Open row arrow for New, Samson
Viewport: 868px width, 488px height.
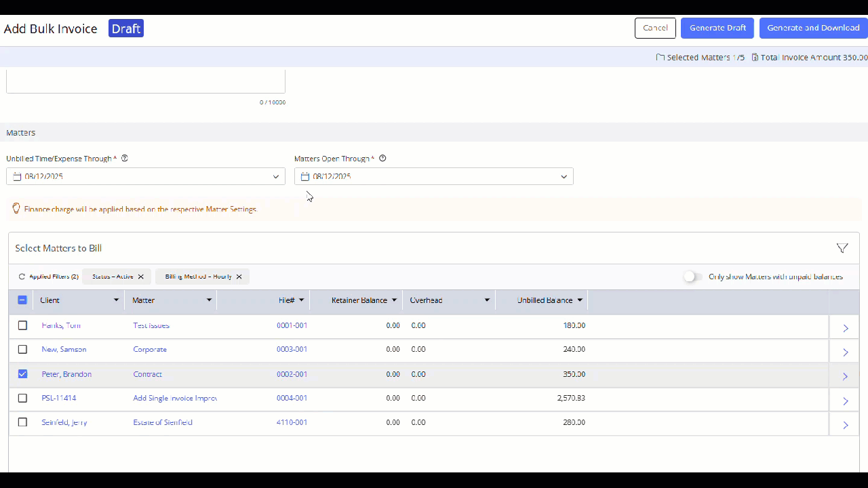(x=845, y=352)
